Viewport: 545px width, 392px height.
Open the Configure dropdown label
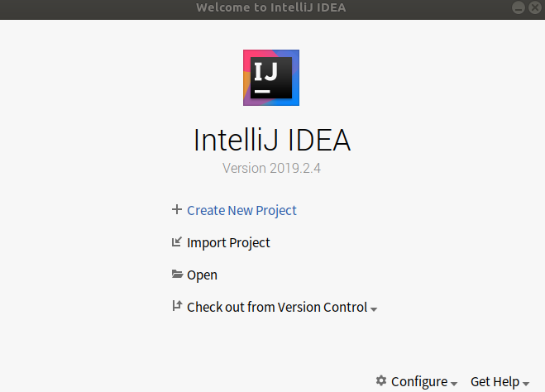click(x=419, y=381)
